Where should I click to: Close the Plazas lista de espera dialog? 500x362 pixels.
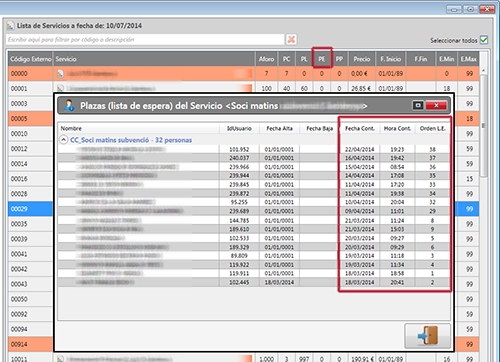[x=436, y=106]
